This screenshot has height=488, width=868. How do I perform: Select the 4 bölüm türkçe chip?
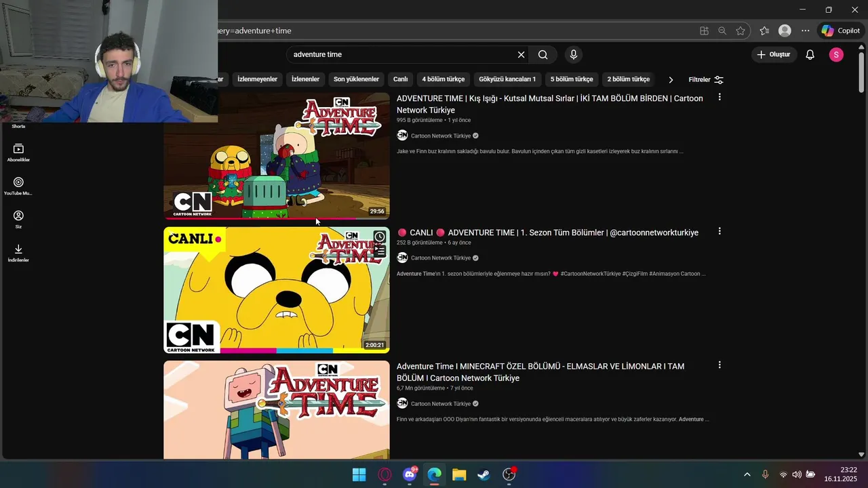443,79
